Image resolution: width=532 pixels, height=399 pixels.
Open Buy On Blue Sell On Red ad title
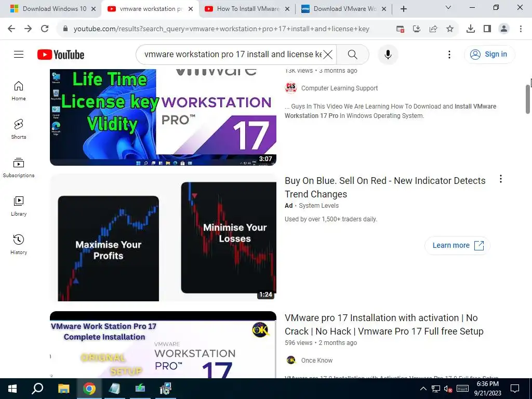point(385,187)
